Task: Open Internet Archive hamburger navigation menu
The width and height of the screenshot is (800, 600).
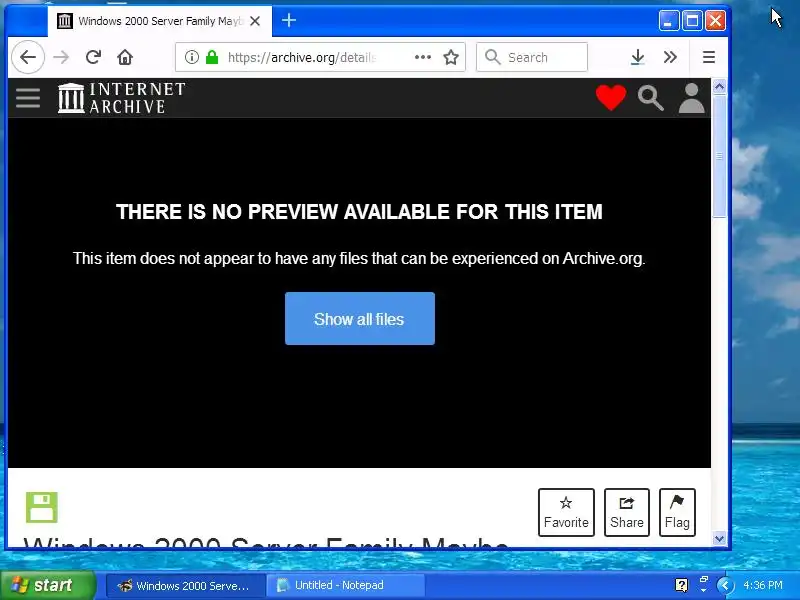Action: pos(28,98)
